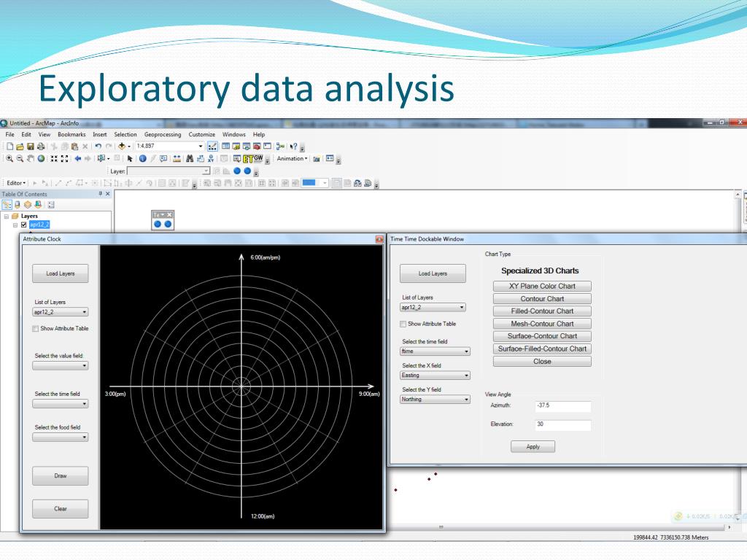Click the Azimuth input field
The width and height of the screenshot is (747, 560).
[x=562, y=406]
